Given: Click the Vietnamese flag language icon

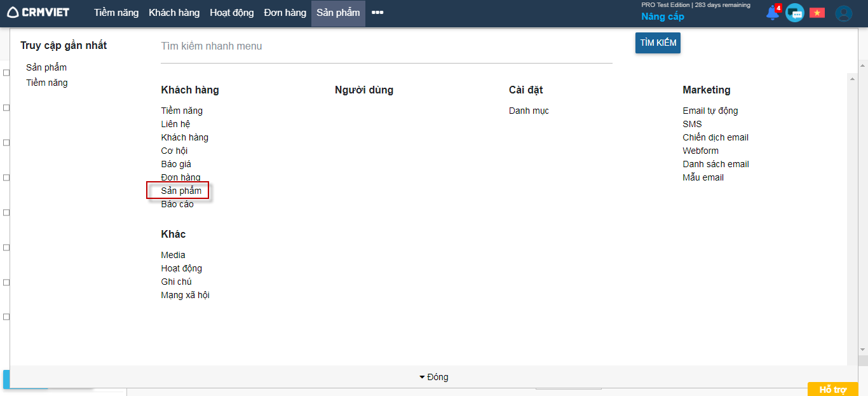Looking at the screenshot, I should pos(817,13).
